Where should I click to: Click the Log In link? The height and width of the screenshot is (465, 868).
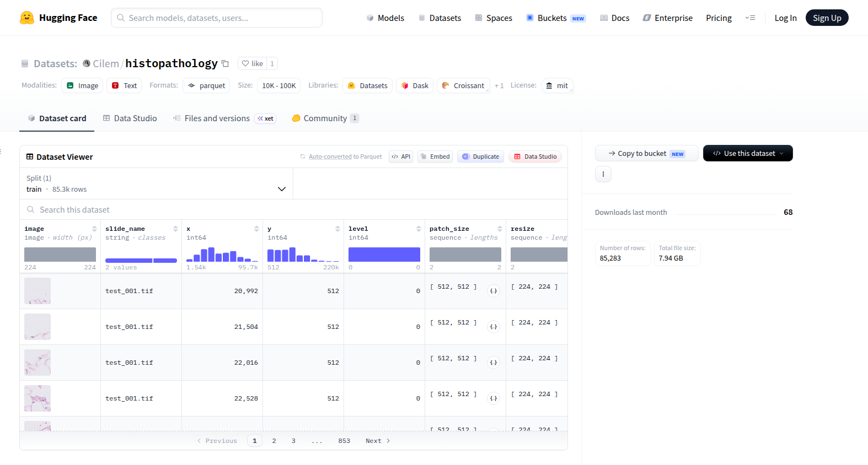click(x=785, y=18)
